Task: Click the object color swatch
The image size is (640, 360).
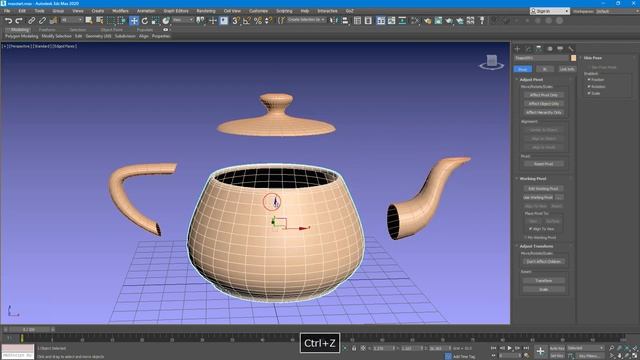Action: coord(573,58)
